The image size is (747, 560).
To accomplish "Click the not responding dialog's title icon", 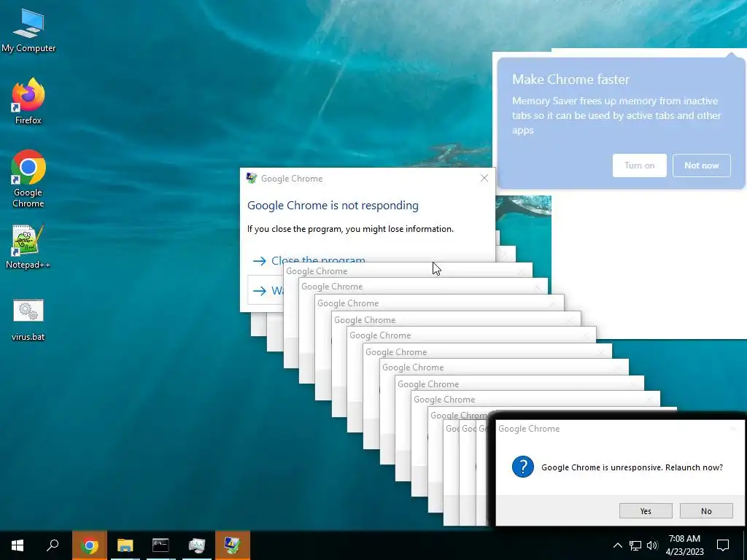I will click(x=252, y=178).
